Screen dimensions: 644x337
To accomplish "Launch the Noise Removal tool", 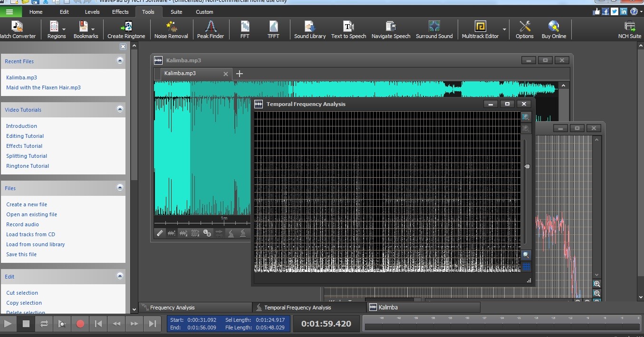I will pos(171,29).
